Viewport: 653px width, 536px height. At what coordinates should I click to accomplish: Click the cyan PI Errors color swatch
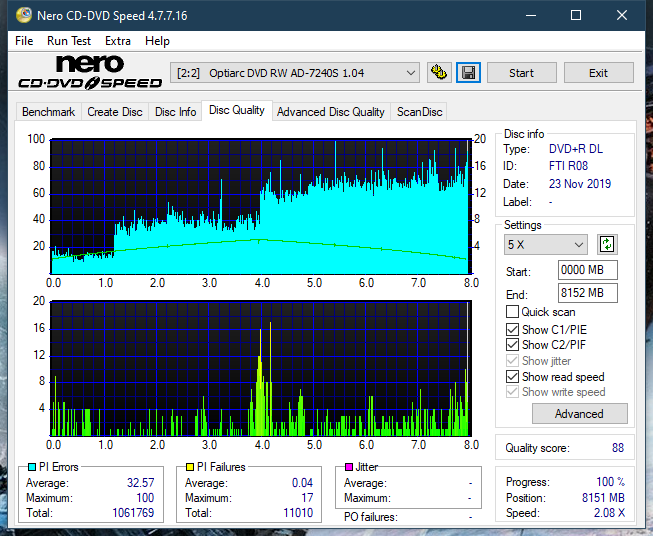31,467
